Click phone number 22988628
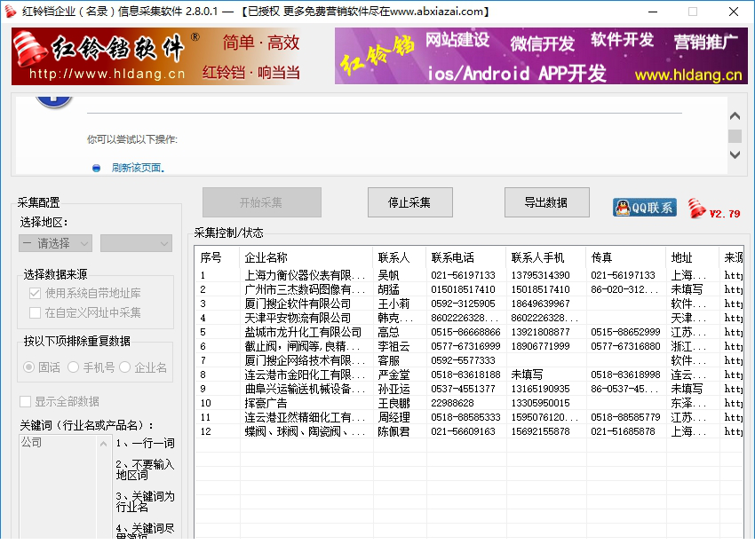The image size is (755, 560). [453, 403]
